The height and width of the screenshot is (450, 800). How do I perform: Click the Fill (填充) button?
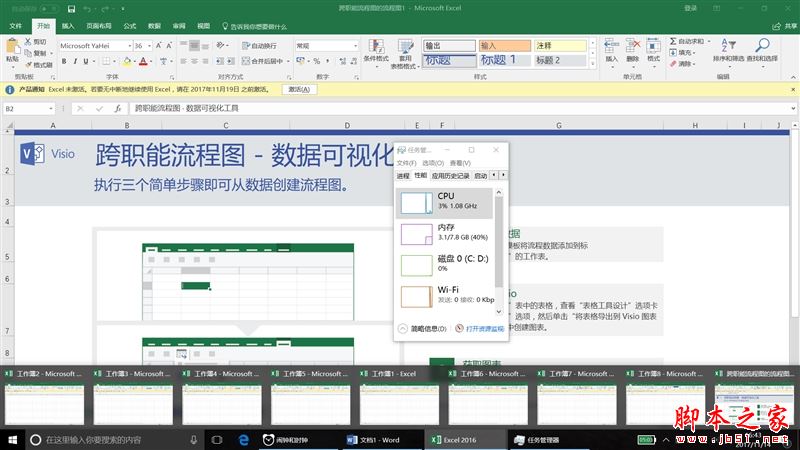click(681, 53)
